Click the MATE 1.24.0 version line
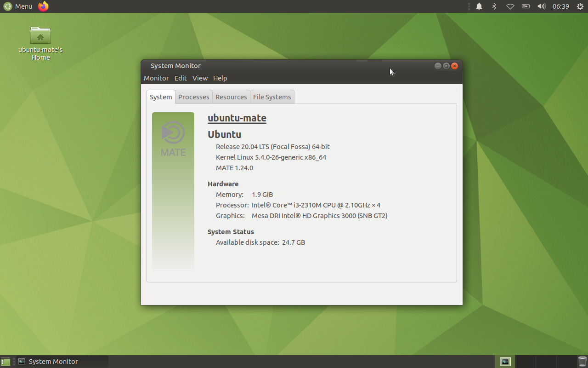 point(234,168)
